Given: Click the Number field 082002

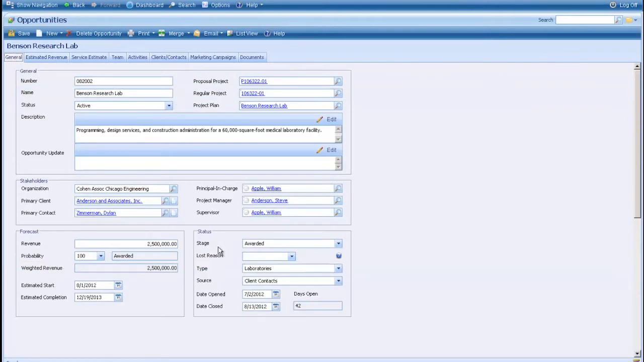Looking at the screenshot, I should 123,81.
